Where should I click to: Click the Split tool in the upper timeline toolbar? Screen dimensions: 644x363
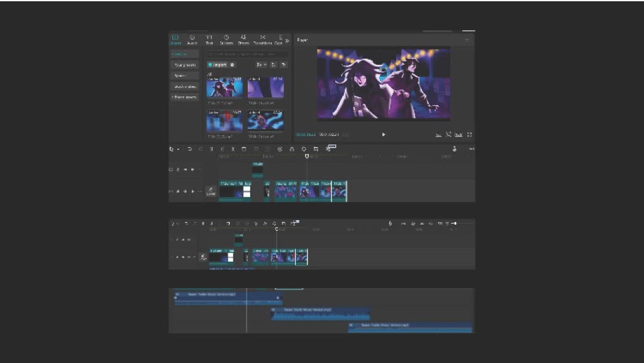point(211,149)
